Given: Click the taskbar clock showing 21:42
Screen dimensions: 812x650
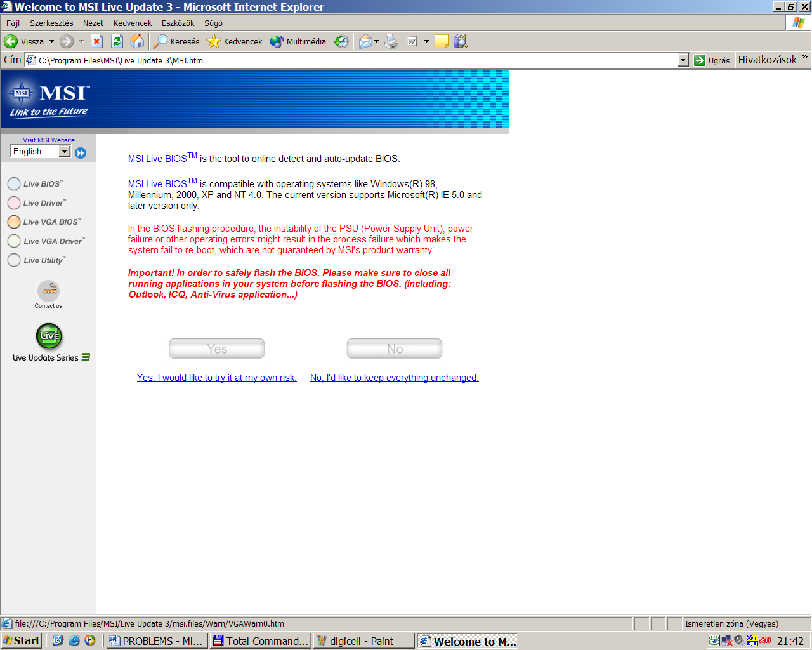Looking at the screenshot, I should 790,641.
